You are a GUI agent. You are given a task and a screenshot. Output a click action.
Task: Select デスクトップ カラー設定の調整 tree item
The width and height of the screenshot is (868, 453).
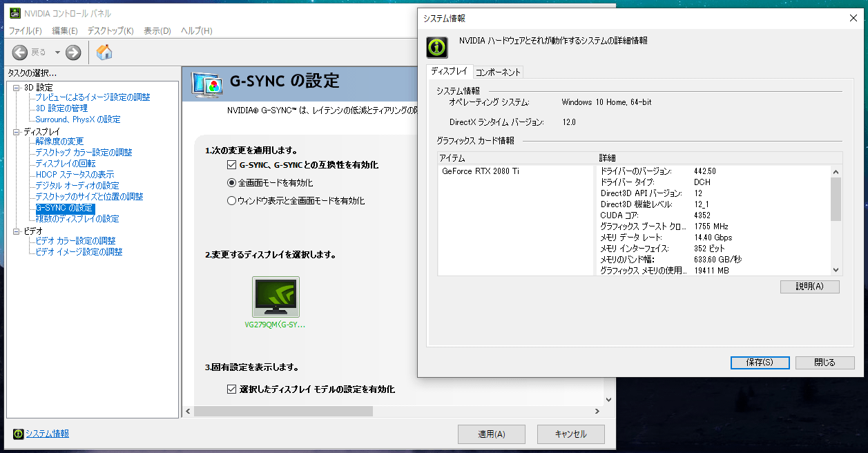(x=84, y=153)
